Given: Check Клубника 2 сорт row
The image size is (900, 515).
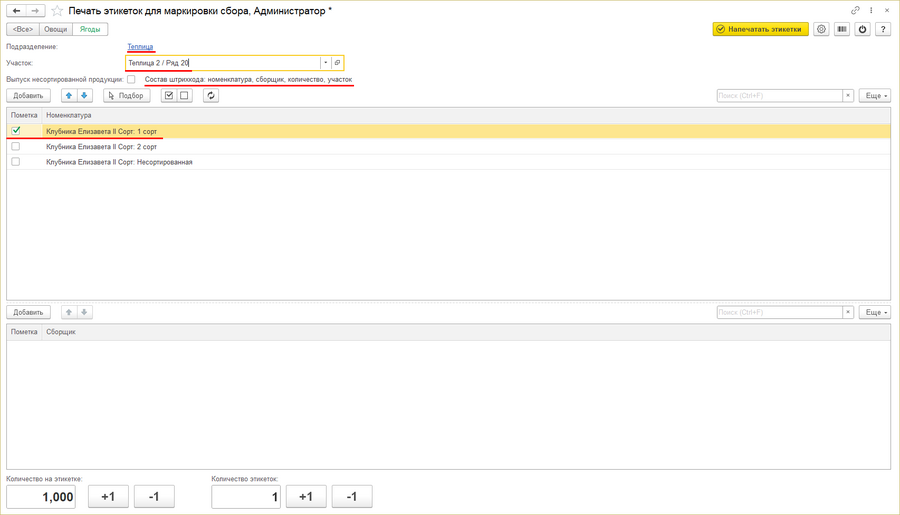Looking at the screenshot, I should 15,146.
